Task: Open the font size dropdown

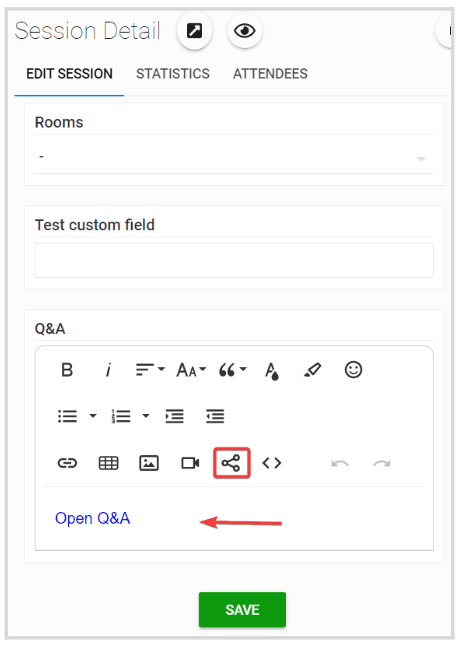Action: [191, 370]
